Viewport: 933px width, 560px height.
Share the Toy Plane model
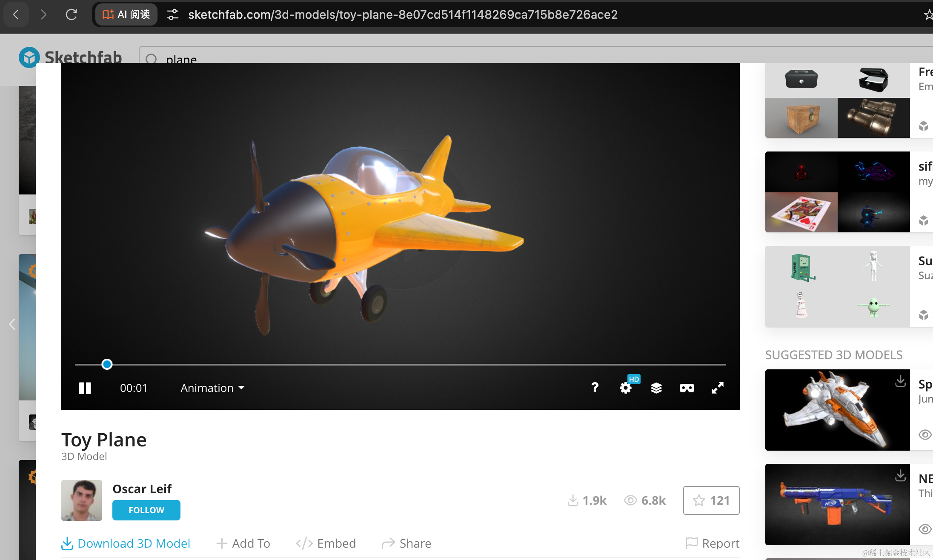(406, 543)
